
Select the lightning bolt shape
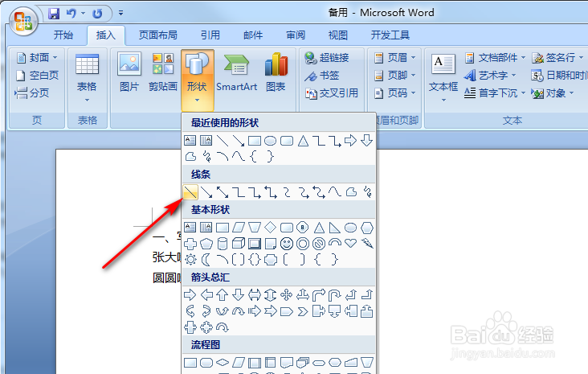pos(367,244)
